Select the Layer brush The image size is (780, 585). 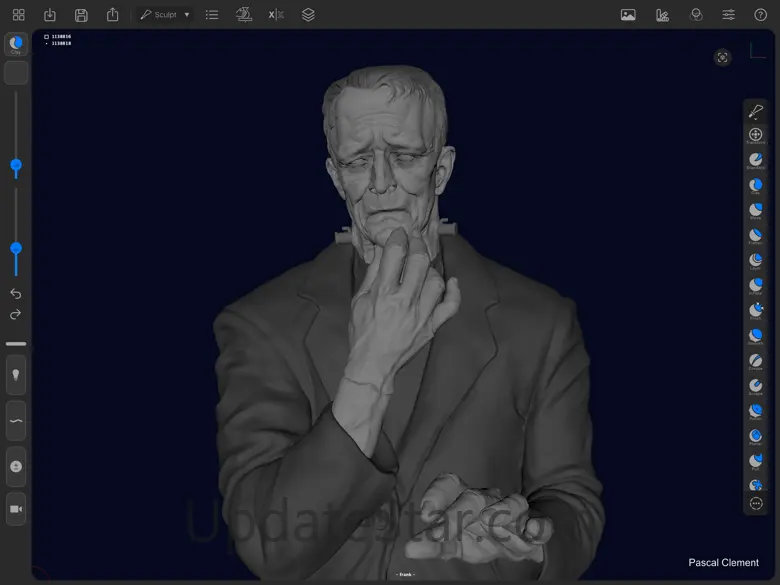[x=756, y=261]
